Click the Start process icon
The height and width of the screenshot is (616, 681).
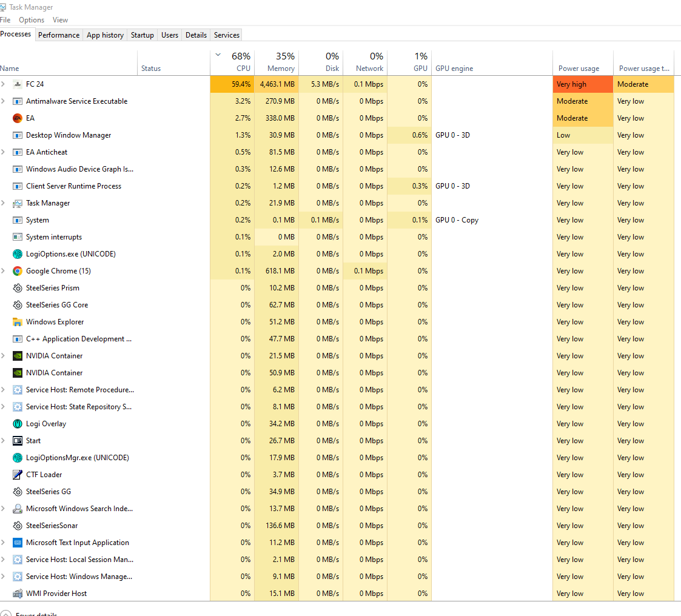18,441
